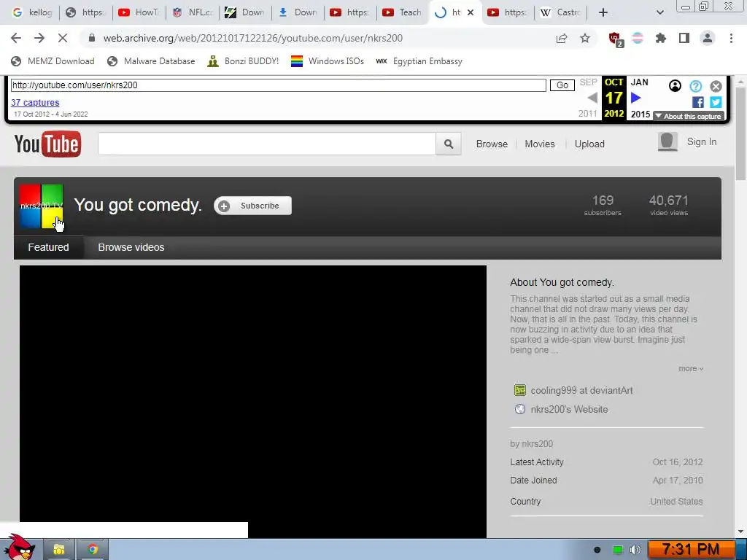Image resolution: width=747 pixels, height=560 pixels.
Task: Switch to the Teach YouTube tab
Action: coord(403,12)
